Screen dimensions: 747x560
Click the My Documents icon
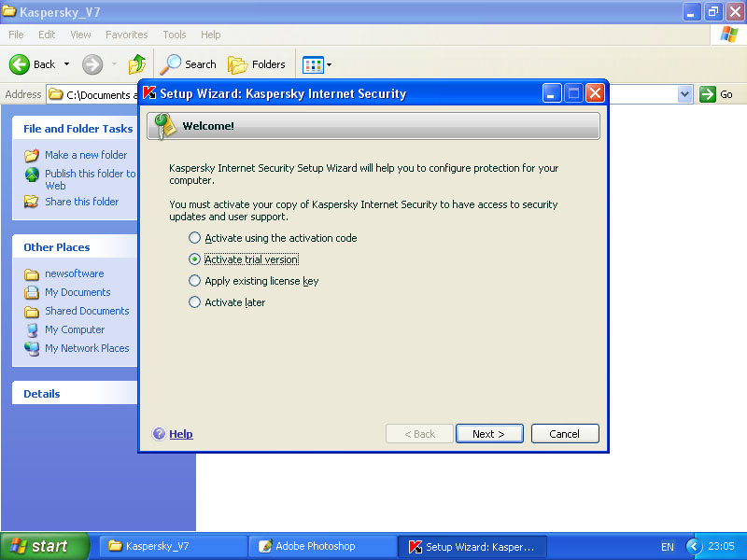(32, 292)
